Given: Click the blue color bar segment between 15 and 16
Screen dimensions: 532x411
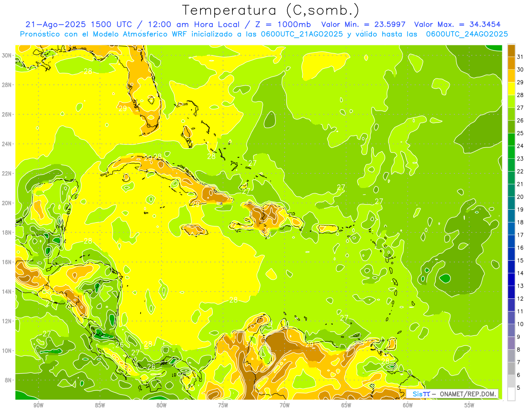Looking at the screenshot, I should tap(511, 254).
